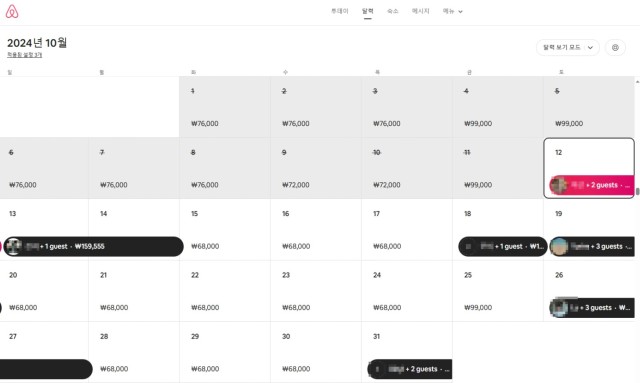
Task: Click the 2024년 10월 month heading
Action: pos(37,43)
